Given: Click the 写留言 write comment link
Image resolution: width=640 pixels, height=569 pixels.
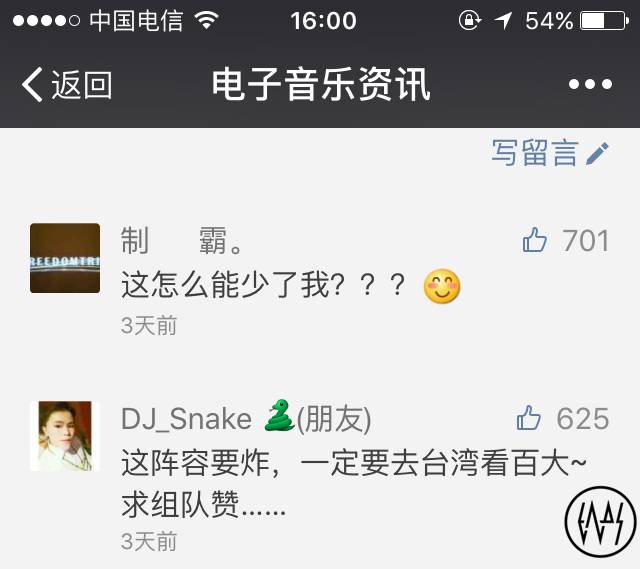Looking at the screenshot, I should 535,153.
